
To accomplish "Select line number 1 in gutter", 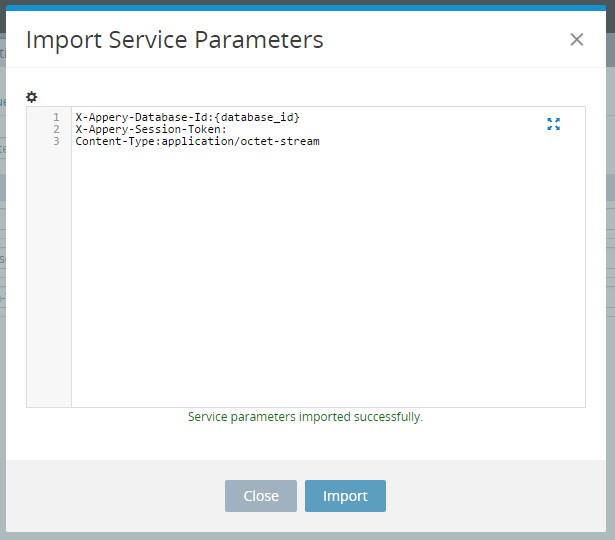I will (56, 117).
